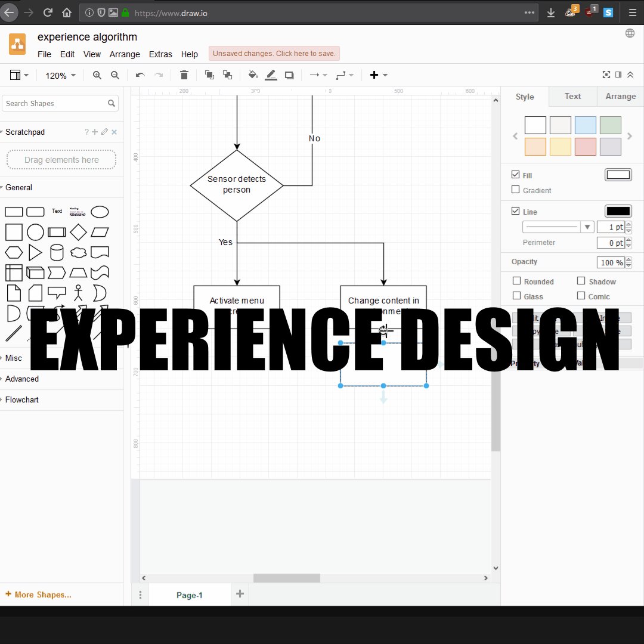Expand the Advanced shapes section
The width and height of the screenshot is (644, 644).
pos(21,379)
